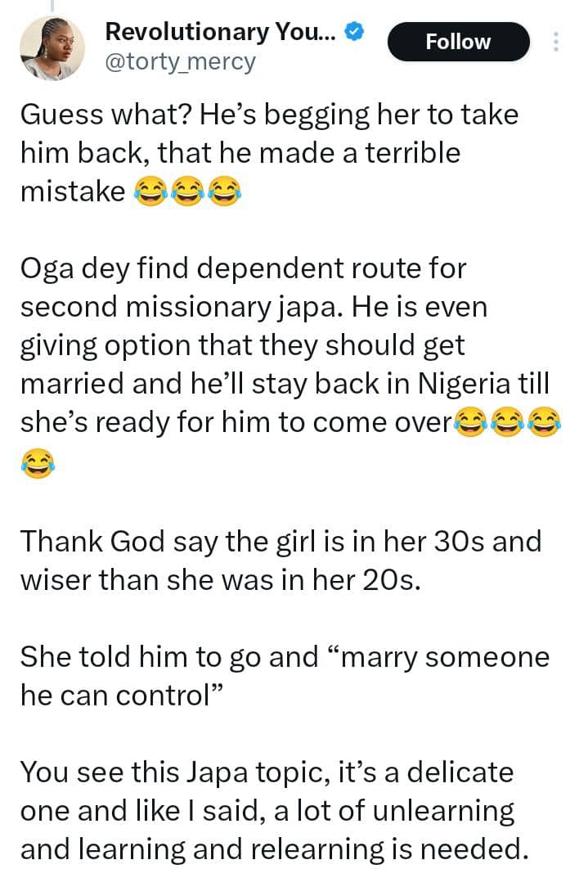The image size is (588, 869).
Task: Click the blue verified badge icon
Action: pos(354,32)
